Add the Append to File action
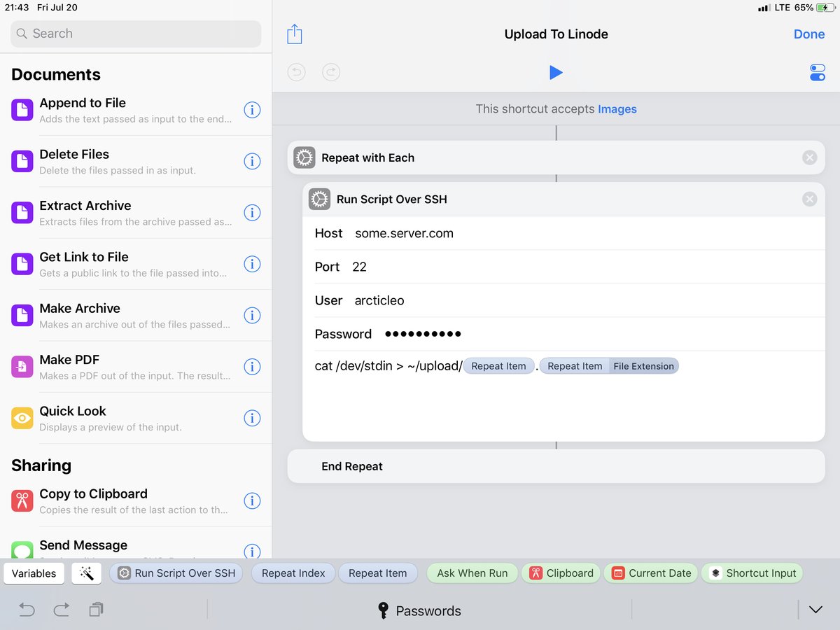The height and width of the screenshot is (630, 840). pyautogui.click(x=136, y=110)
